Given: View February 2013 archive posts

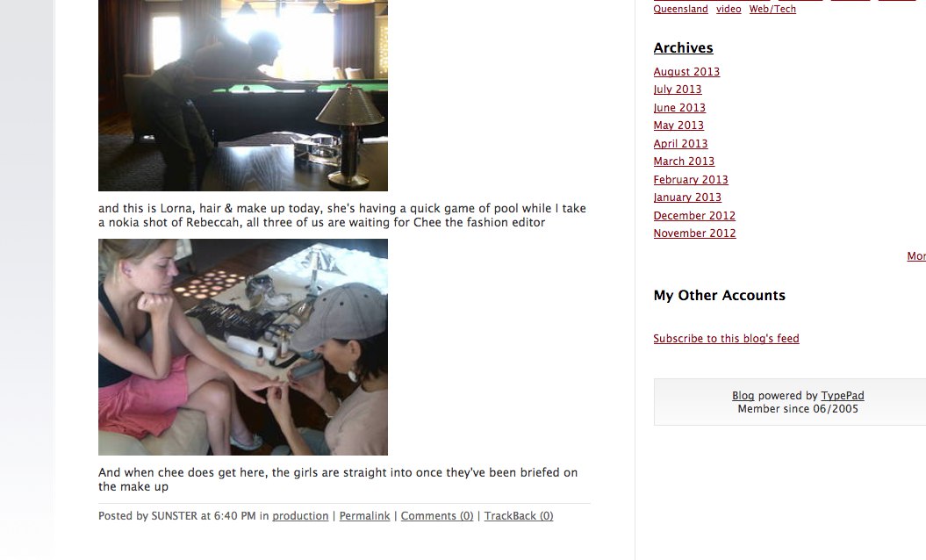Looking at the screenshot, I should 691,180.
